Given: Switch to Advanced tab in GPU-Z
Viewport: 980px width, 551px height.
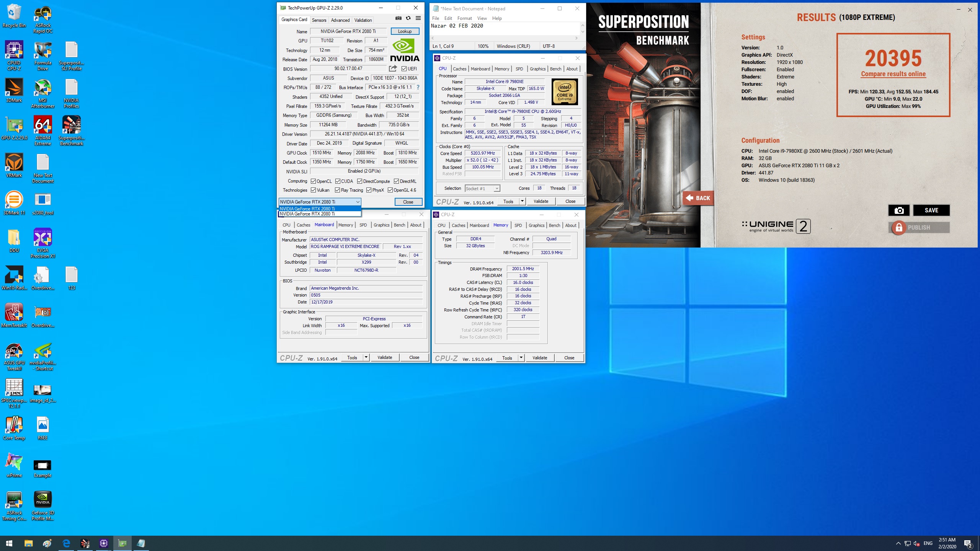Looking at the screenshot, I should (x=340, y=20).
